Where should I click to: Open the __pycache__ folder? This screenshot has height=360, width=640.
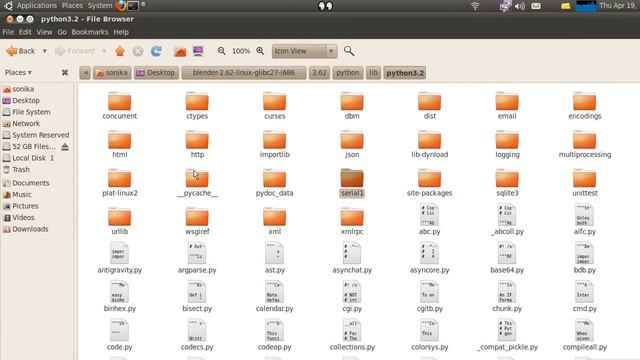point(197,183)
